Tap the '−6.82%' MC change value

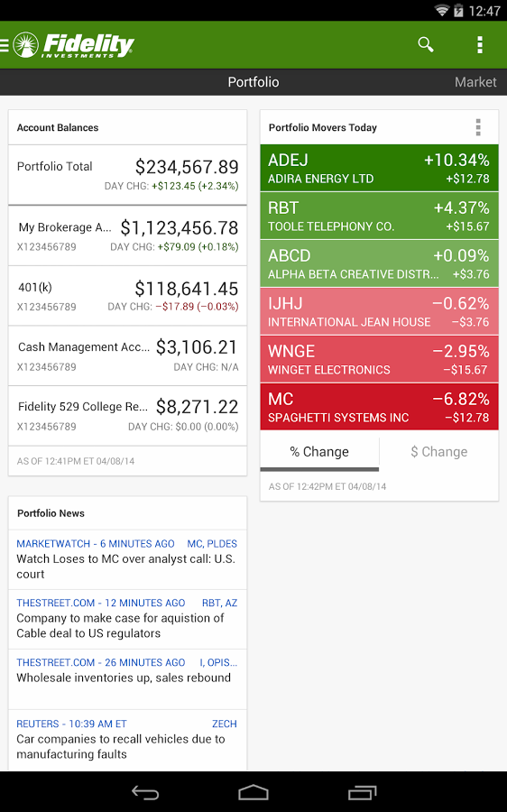461,399
